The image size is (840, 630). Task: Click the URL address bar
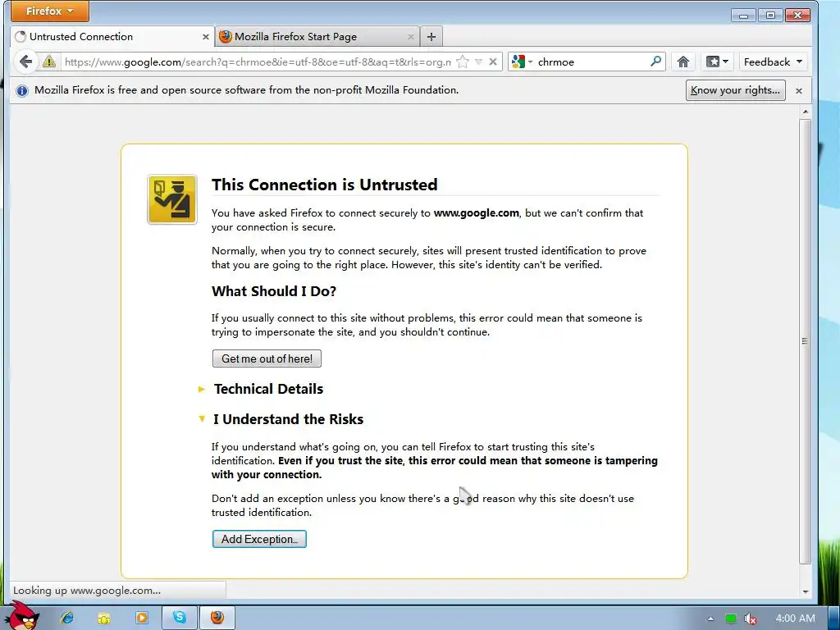point(257,62)
